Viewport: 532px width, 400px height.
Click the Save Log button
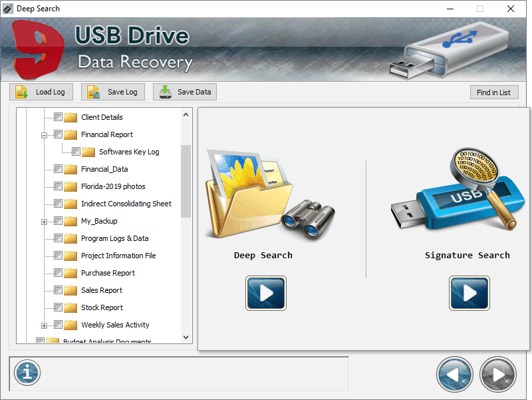(112, 92)
